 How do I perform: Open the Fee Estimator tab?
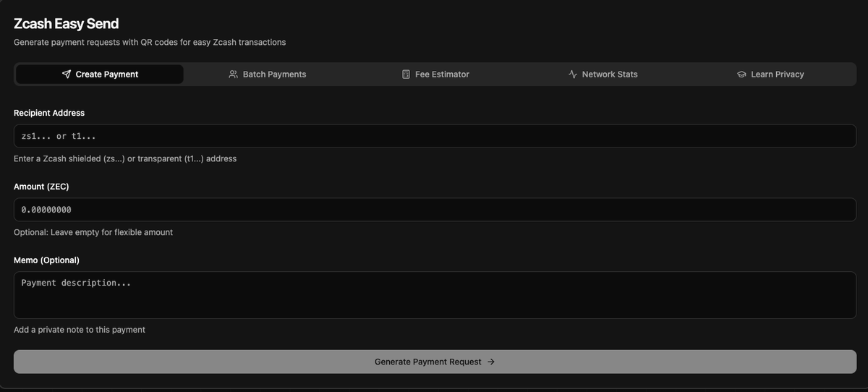tap(435, 74)
